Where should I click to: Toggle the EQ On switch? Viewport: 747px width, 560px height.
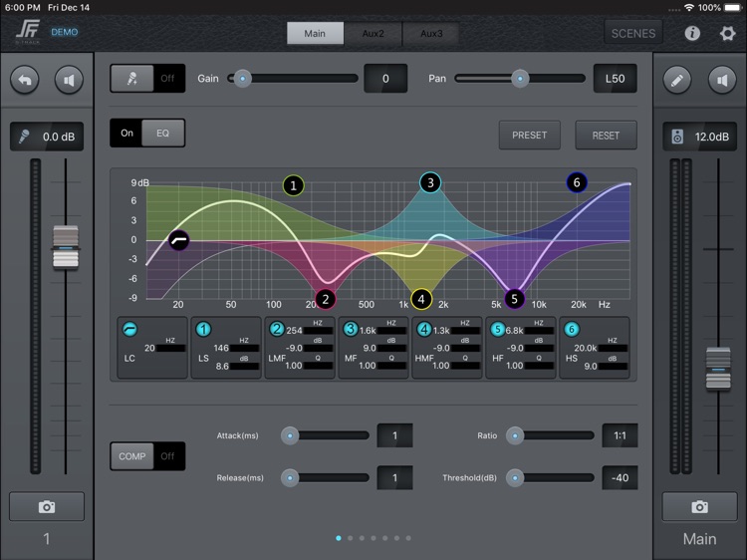(147, 133)
